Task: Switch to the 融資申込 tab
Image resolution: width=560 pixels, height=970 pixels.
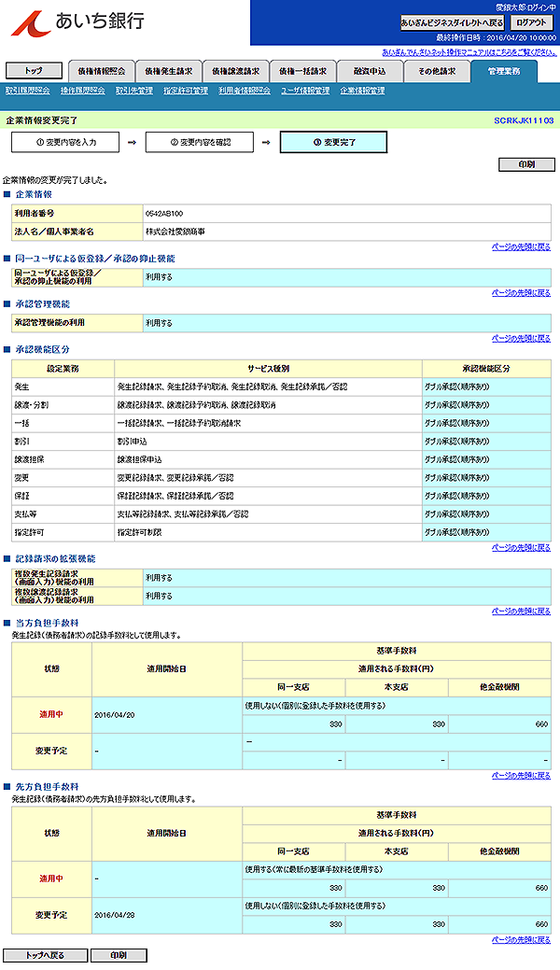Action: pyautogui.click(x=370, y=71)
